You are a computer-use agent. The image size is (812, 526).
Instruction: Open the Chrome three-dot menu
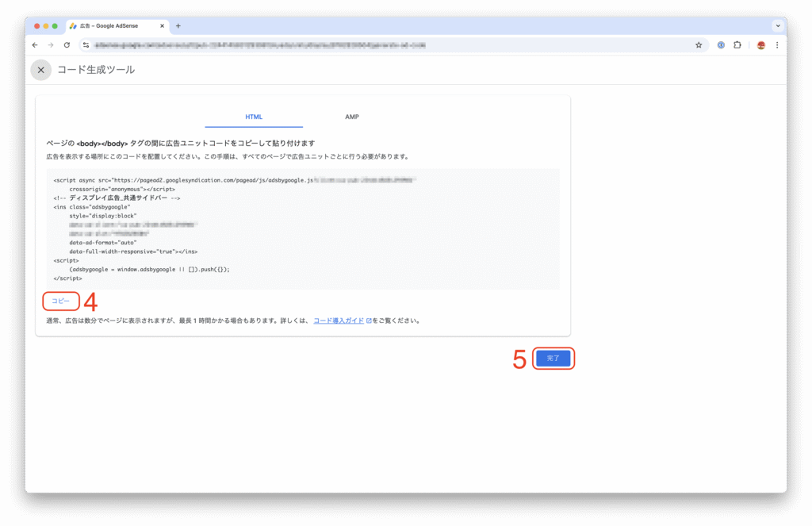click(x=777, y=45)
